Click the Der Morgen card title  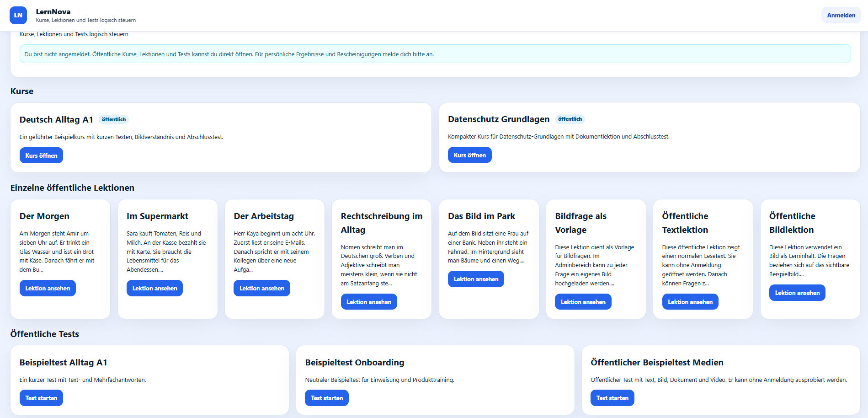tap(44, 216)
